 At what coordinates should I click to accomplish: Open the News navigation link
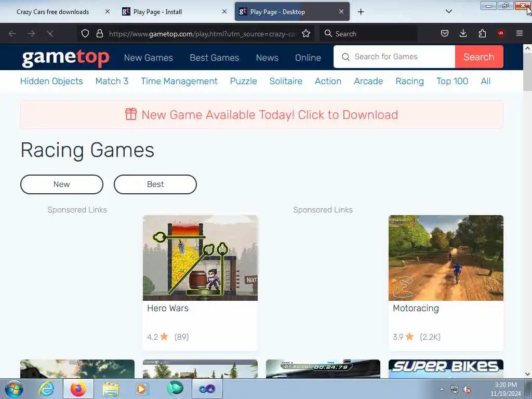click(268, 58)
